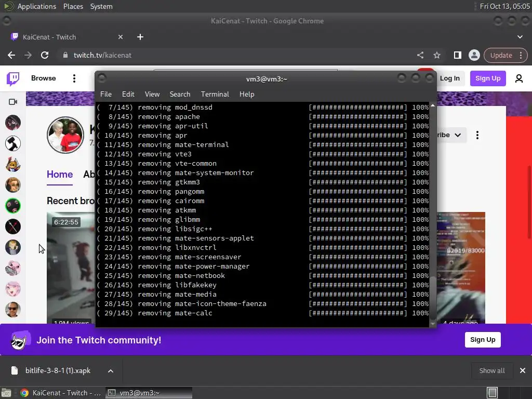532x399 pixels.
Task: Click terminal line 'removing mate-calc'
Action: (175, 313)
